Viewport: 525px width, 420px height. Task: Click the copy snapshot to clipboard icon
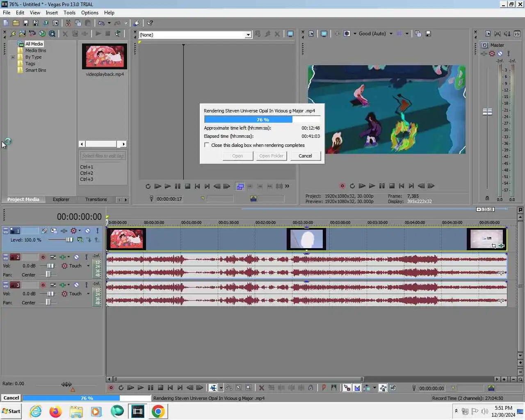tap(418, 34)
